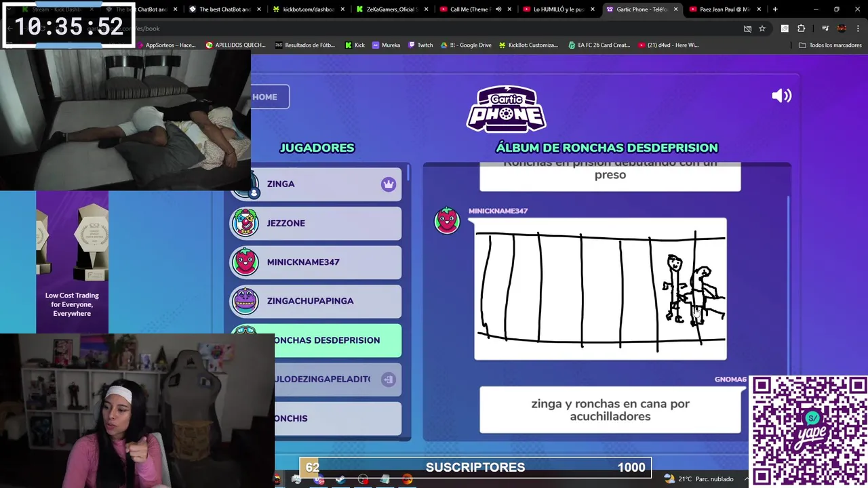
Task: Click the extension icon left of the puzzle icon
Action: [785, 28]
